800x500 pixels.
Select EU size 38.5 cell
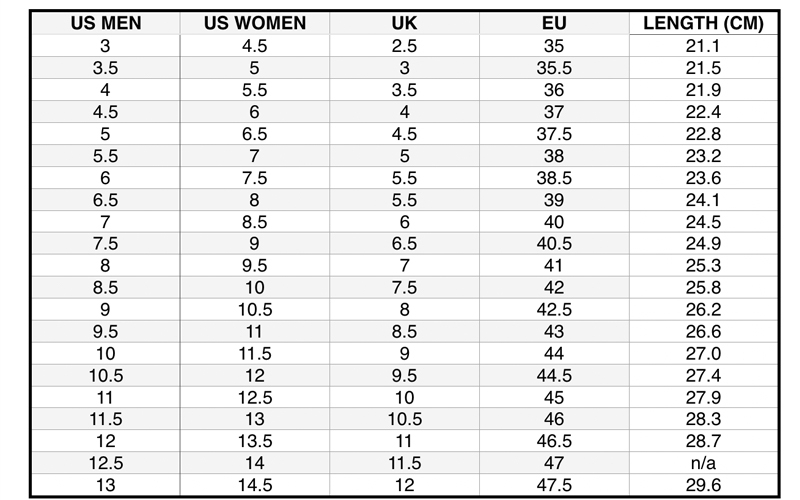[554, 178]
